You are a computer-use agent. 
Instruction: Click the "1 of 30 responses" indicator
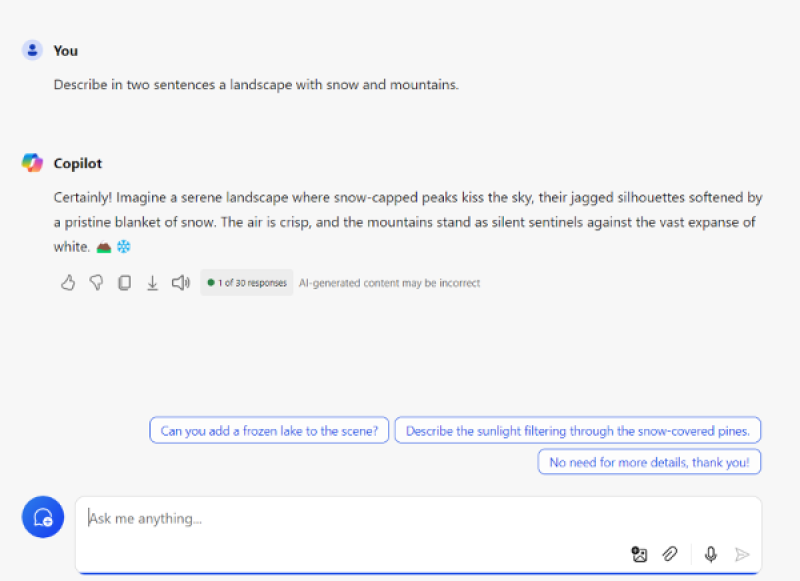point(247,283)
